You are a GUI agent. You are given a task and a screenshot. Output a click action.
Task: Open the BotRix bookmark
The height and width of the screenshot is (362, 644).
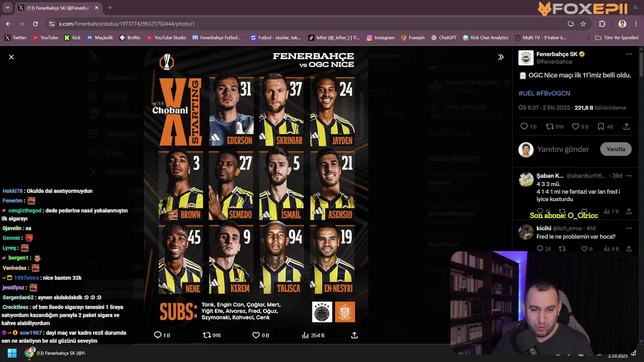click(x=130, y=38)
